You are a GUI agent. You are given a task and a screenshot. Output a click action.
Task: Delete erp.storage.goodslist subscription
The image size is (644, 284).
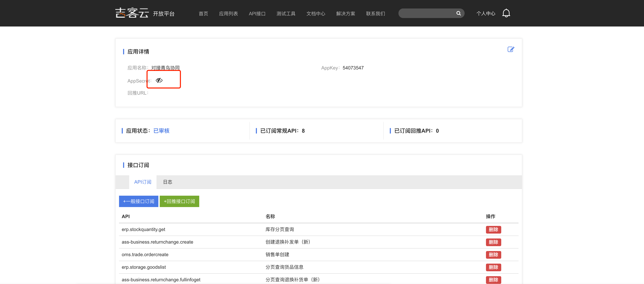(x=493, y=267)
